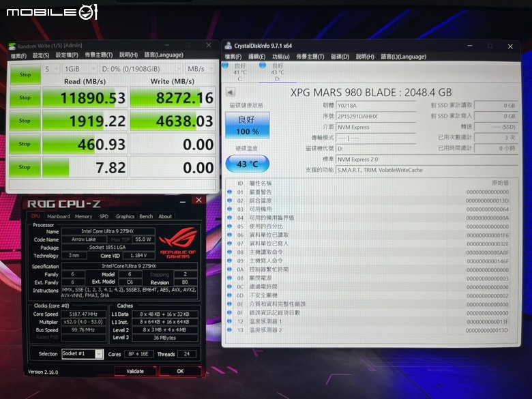Open 佈景主題(T) menu in CrystalDiskInfo
The height and width of the screenshot is (399, 532).
tap(310, 57)
